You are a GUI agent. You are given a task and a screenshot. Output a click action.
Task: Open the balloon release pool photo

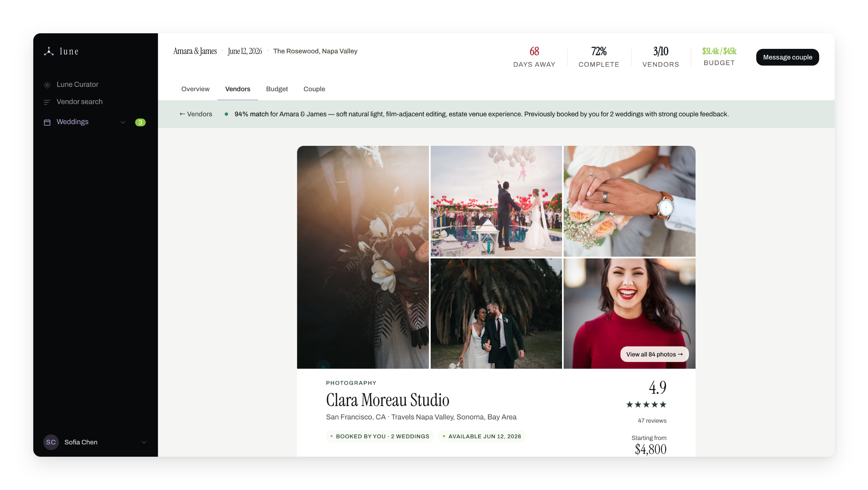(x=496, y=201)
